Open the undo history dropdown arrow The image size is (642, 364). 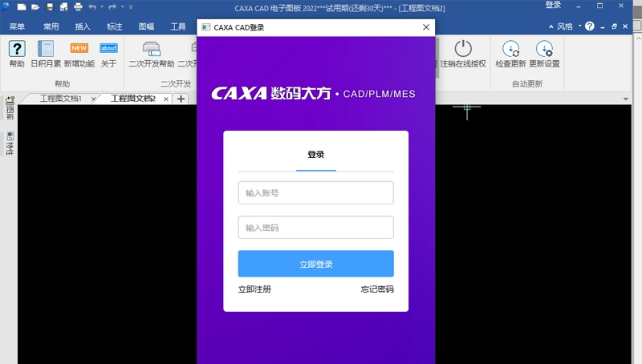pyautogui.click(x=102, y=7)
